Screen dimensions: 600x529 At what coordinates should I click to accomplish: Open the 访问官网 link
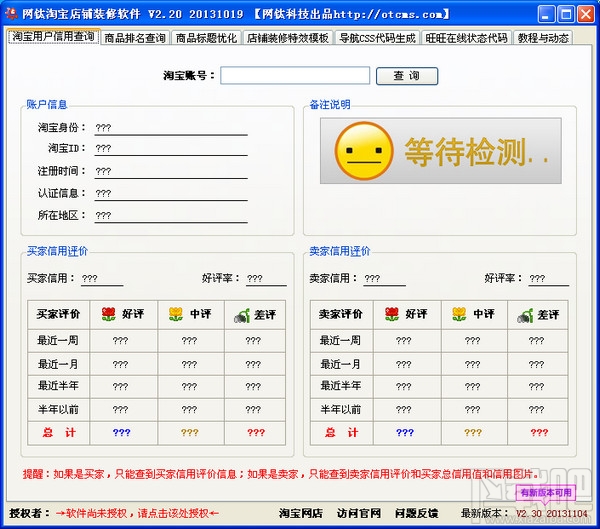tap(359, 513)
